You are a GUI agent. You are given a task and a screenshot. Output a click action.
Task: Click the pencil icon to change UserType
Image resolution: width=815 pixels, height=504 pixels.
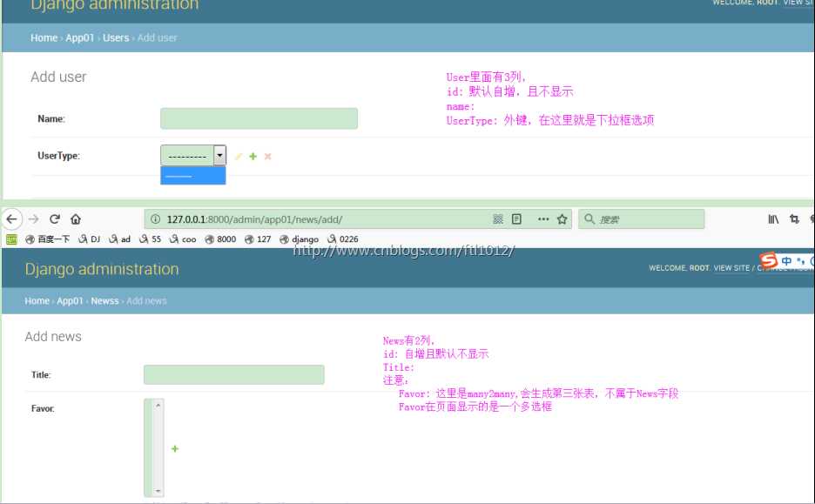[239, 157]
